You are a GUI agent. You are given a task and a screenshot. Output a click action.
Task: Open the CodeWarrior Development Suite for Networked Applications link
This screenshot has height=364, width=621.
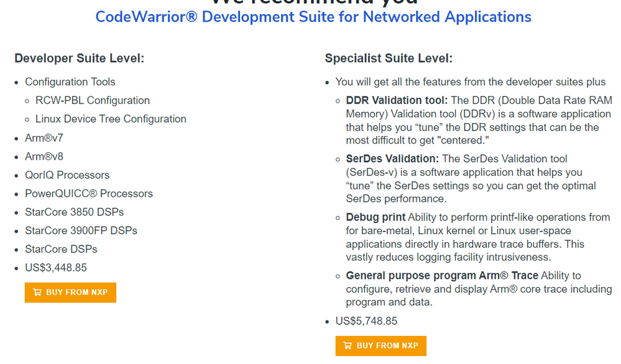pos(313,17)
